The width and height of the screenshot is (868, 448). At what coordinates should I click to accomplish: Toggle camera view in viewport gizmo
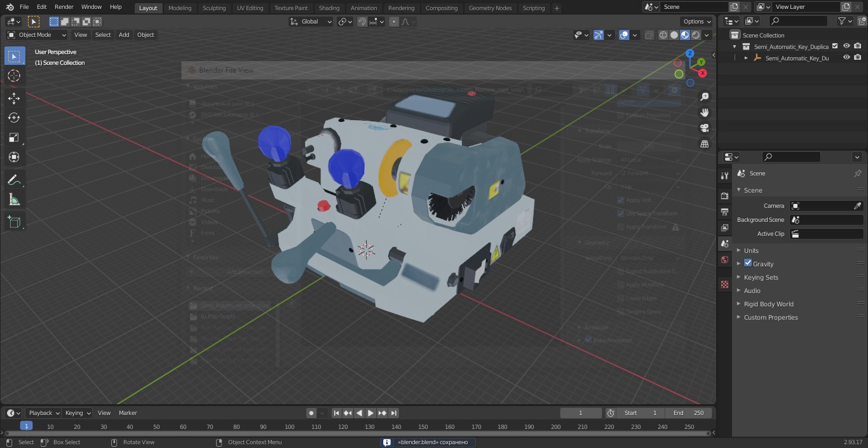coord(705,128)
